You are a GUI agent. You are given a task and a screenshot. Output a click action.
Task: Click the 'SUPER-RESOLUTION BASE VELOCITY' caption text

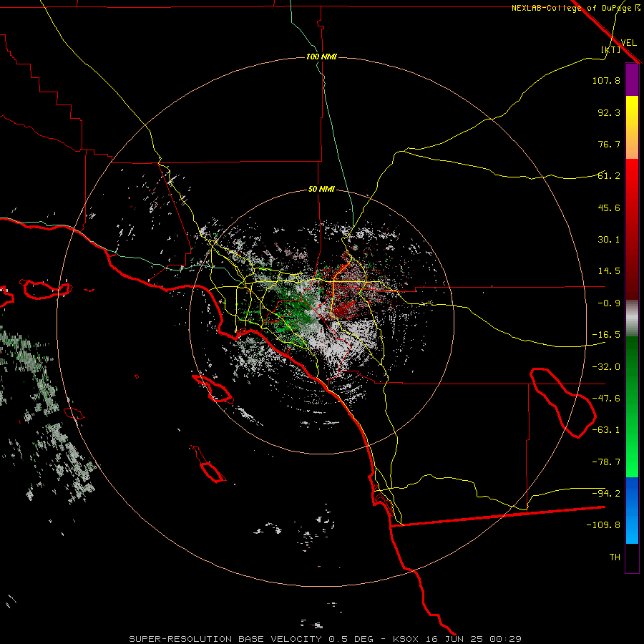coord(225,639)
